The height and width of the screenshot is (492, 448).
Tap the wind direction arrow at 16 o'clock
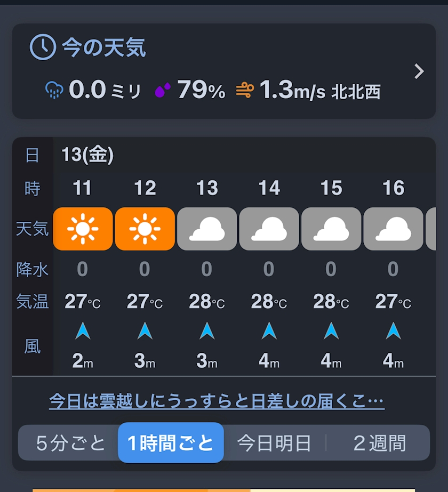click(393, 331)
